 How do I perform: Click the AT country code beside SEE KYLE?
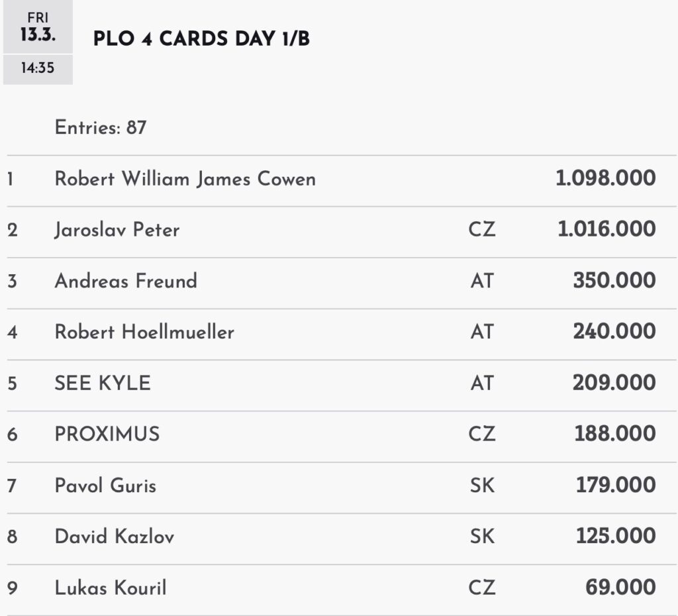[481, 383]
